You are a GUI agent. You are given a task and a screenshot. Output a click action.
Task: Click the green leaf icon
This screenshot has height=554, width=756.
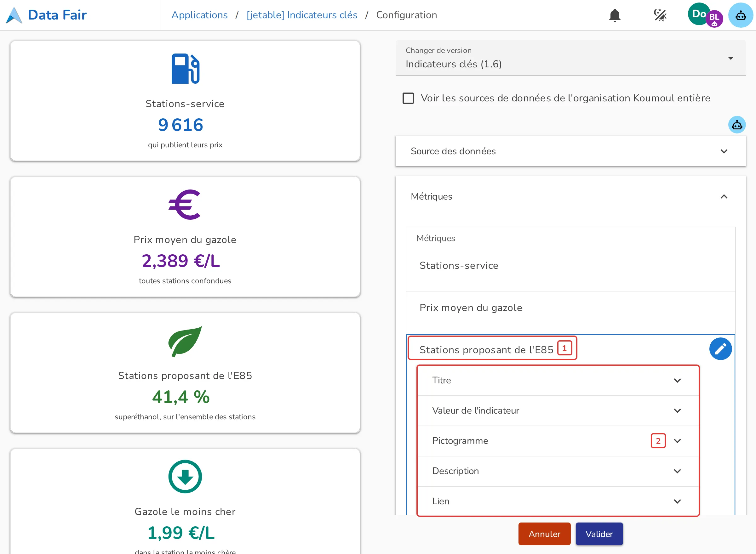click(185, 341)
